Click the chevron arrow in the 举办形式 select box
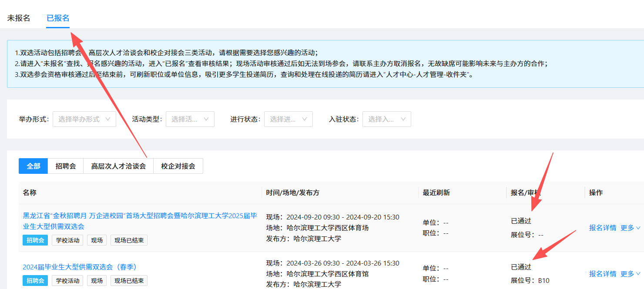This screenshot has width=644, height=289. pos(108,119)
